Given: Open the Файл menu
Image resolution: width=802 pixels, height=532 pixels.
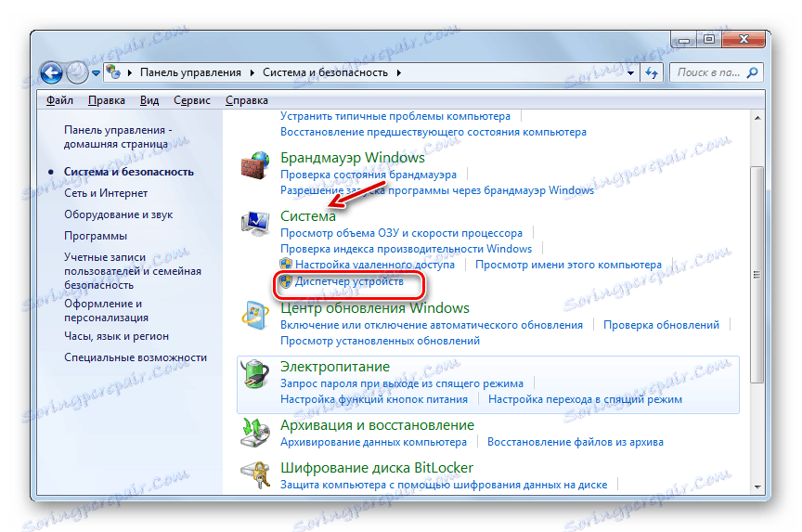Looking at the screenshot, I should [x=59, y=100].
